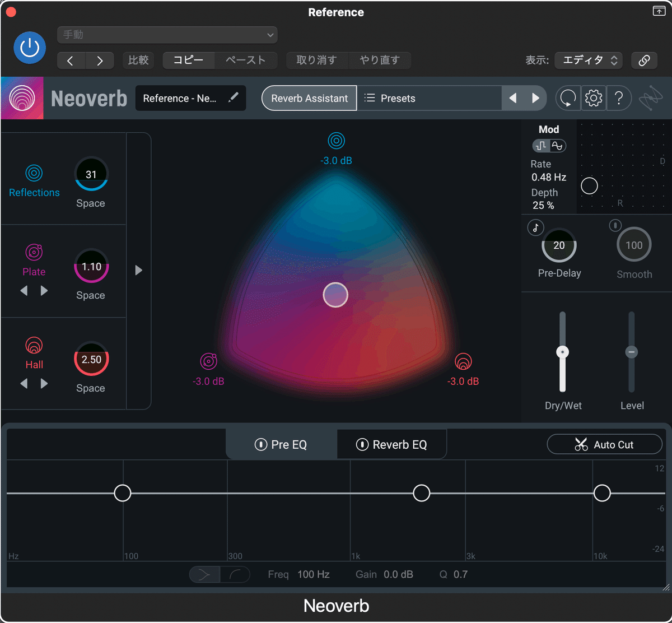Screen dimensions: 672x623
Task: Click the Reflections icon atop the blend pad
Action: pos(337,141)
